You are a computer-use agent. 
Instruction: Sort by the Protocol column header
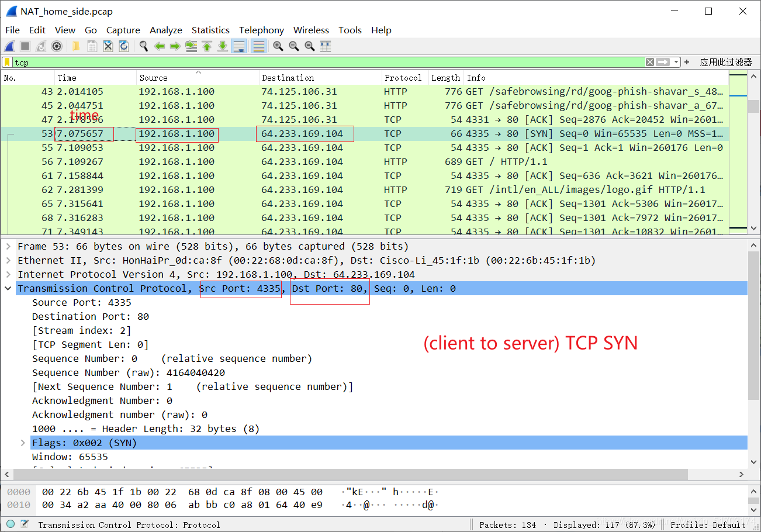click(x=405, y=78)
